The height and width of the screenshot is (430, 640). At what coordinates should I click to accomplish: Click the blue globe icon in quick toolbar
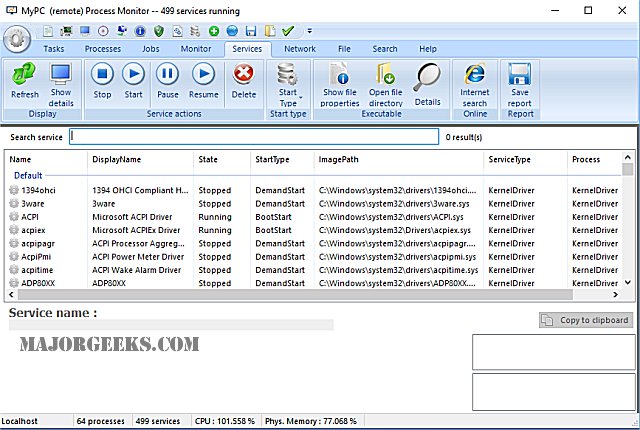coord(232,31)
